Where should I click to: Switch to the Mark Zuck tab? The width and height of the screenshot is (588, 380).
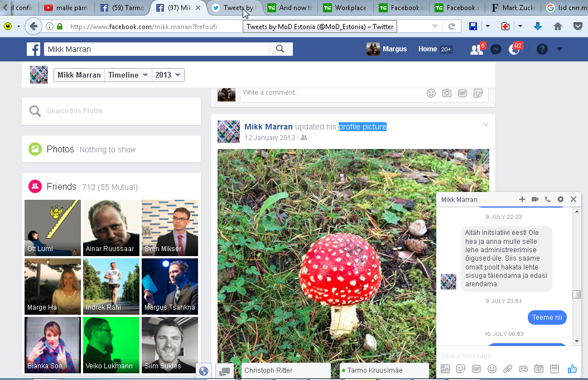pos(514,7)
